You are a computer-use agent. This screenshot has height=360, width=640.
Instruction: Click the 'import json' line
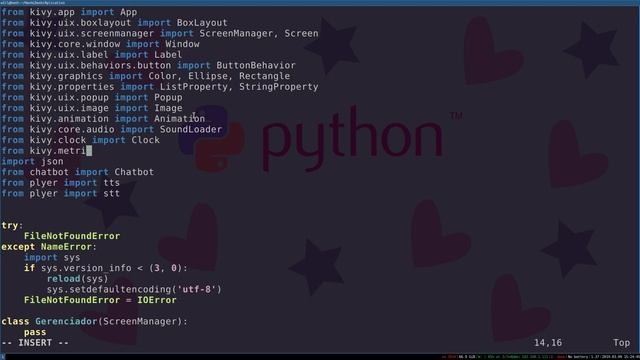click(x=32, y=161)
